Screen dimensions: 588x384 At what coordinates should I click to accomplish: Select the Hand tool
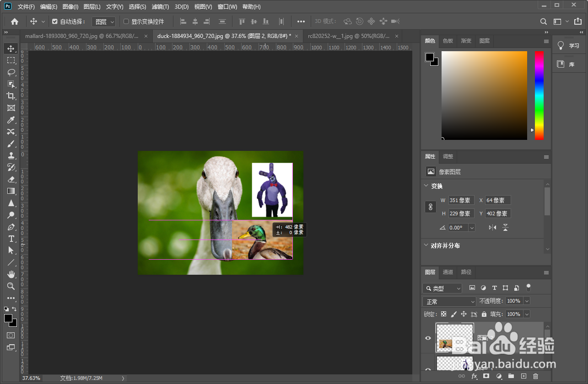[11, 274]
